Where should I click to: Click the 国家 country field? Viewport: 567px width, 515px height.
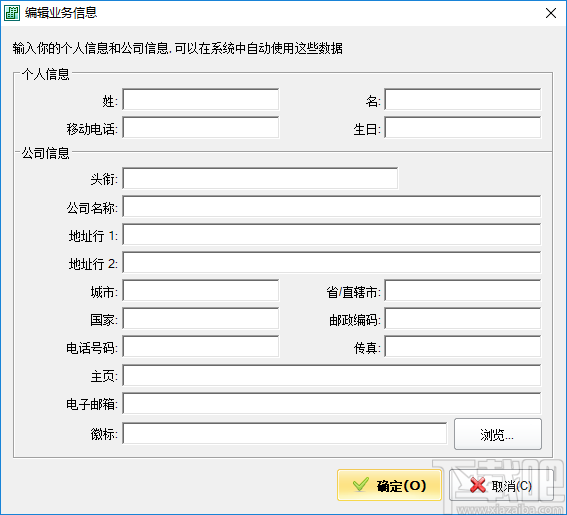click(201, 319)
